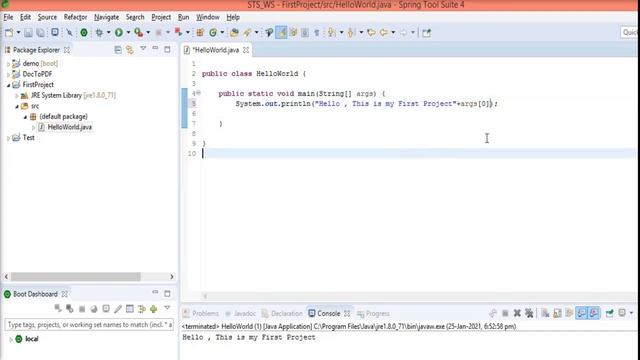
Task: Collapse the FirstProject project node
Action: [x=8, y=85]
